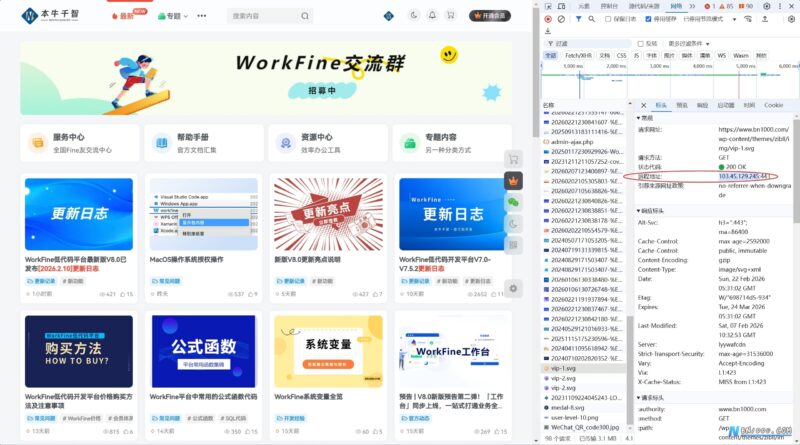
Task: Click the import HAR upload arrow icon
Action: (x=765, y=19)
